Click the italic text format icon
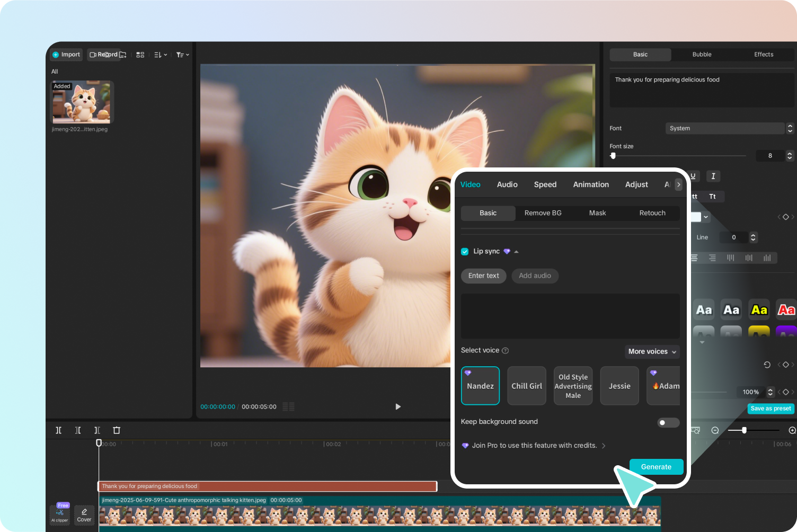The width and height of the screenshot is (797, 532). [713, 176]
